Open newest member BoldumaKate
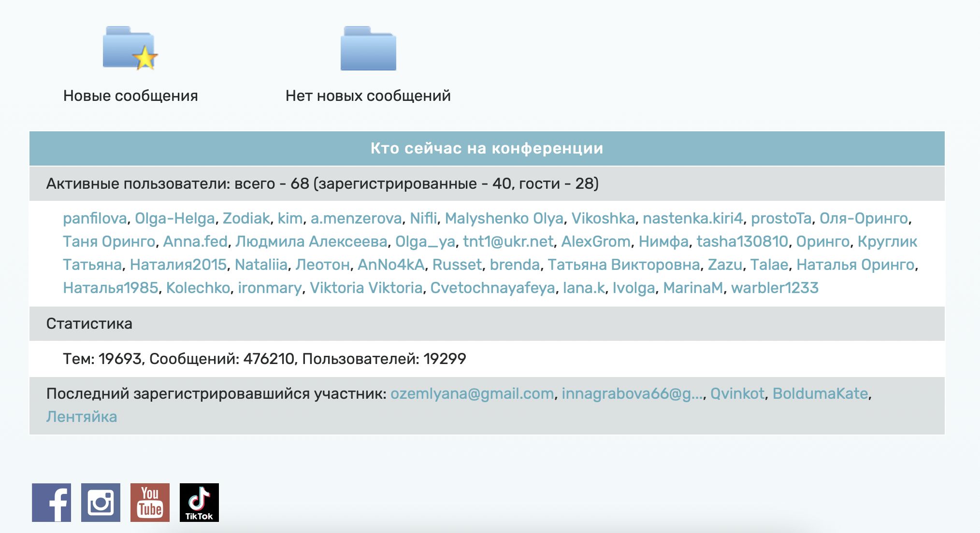Viewport: 980px width, 533px height. [x=820, y=393]
